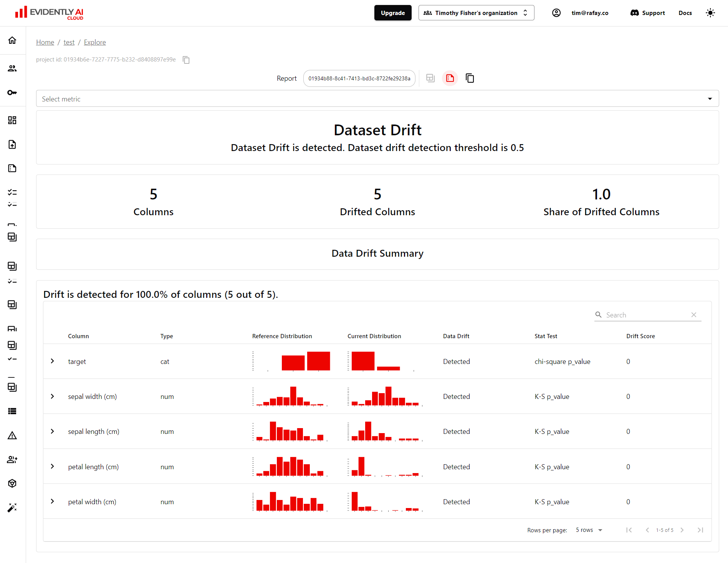Click the Discord icon beside Support
Viewport: 728px width, 563px height.
coord(635,13)
